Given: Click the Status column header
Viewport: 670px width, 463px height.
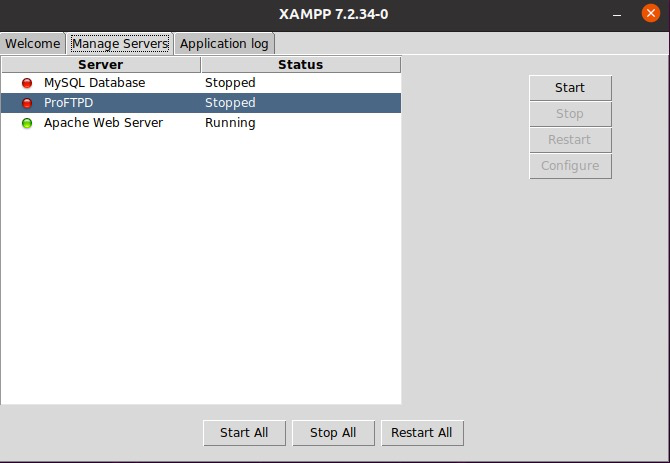Looking at the screenshot, I should coord(301,65).
